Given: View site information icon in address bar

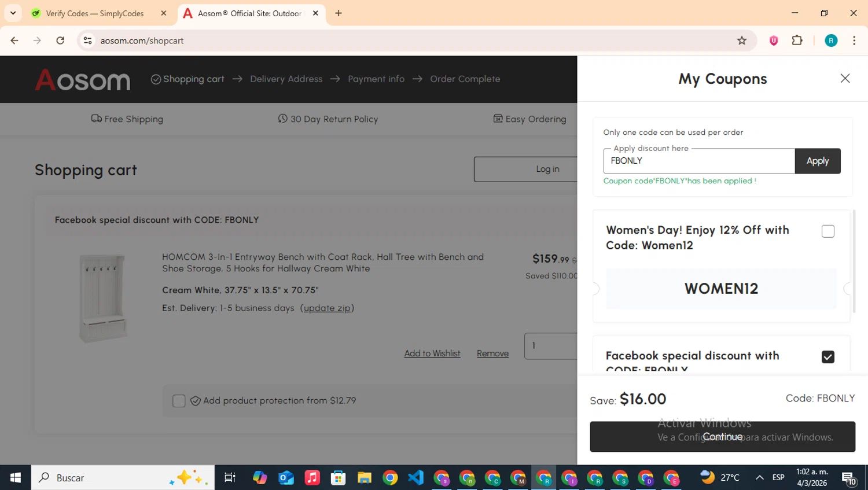Looking at the screenshot, I should click(88, 40).
